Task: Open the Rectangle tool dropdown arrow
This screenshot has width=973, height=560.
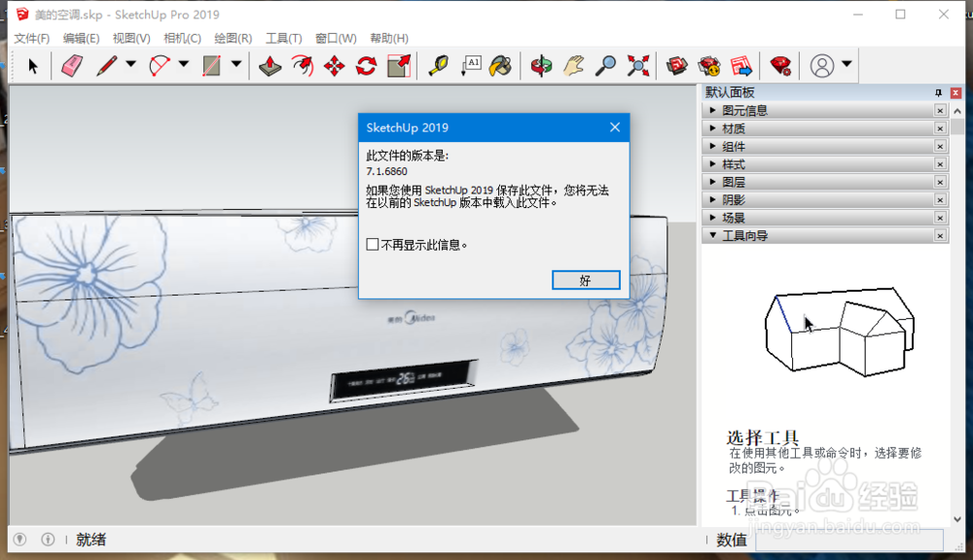Action: click(235, 65)
